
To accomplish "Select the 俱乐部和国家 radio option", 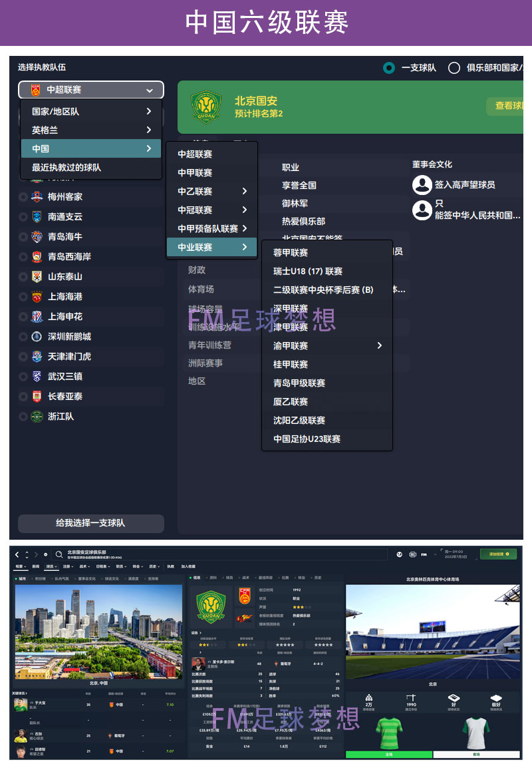I will point(454,68).
